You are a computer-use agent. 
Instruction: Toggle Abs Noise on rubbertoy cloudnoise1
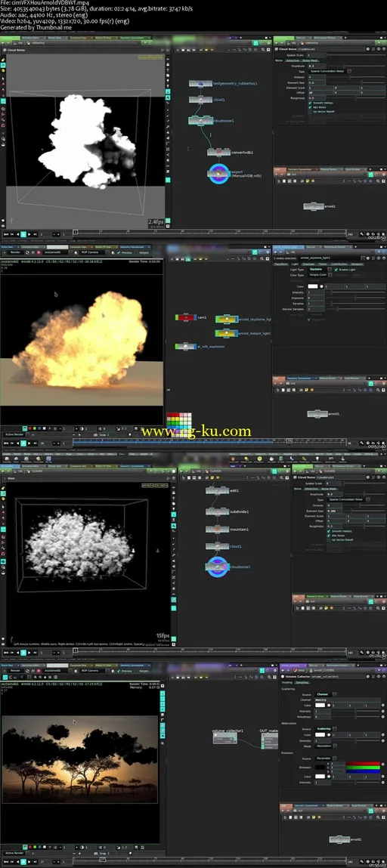pyautogui.click(x=310, y=107)
